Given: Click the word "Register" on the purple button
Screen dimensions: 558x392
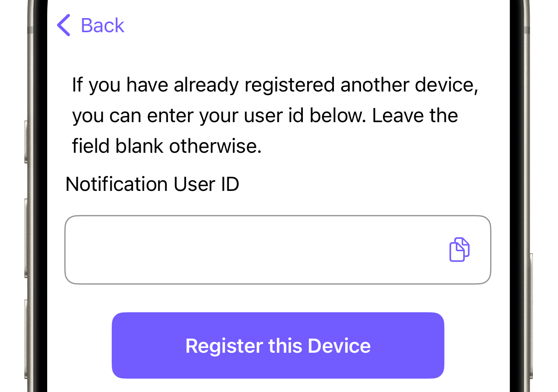Looking at the screenshot, I should tap(224, 346).
